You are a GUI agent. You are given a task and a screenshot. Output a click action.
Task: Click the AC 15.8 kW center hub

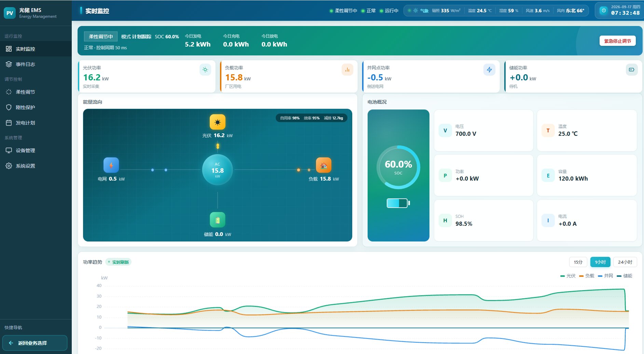[218, 170]
